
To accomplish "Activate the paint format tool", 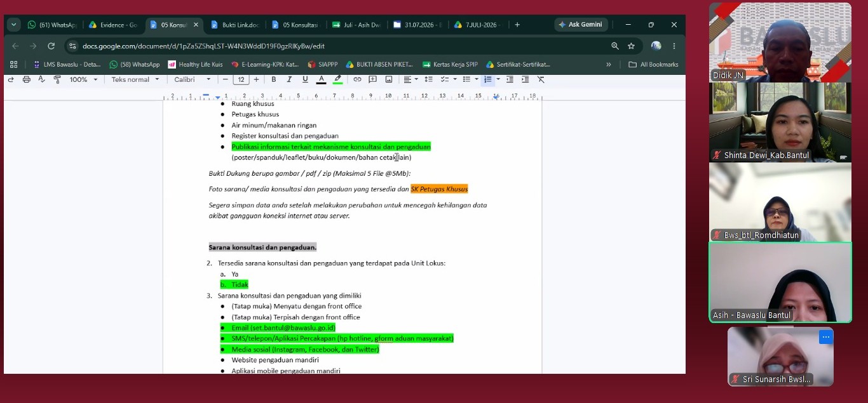I will click(x=57, y=79).
